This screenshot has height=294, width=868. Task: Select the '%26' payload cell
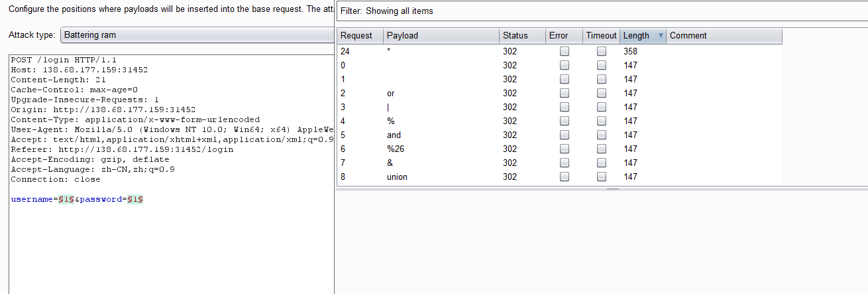[x=441, y=149]
